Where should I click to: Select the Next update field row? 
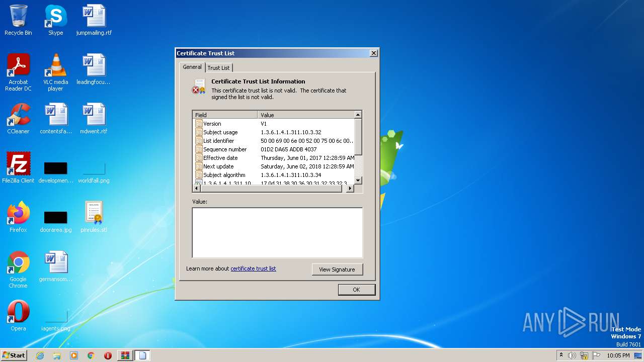tap(274, 166)
